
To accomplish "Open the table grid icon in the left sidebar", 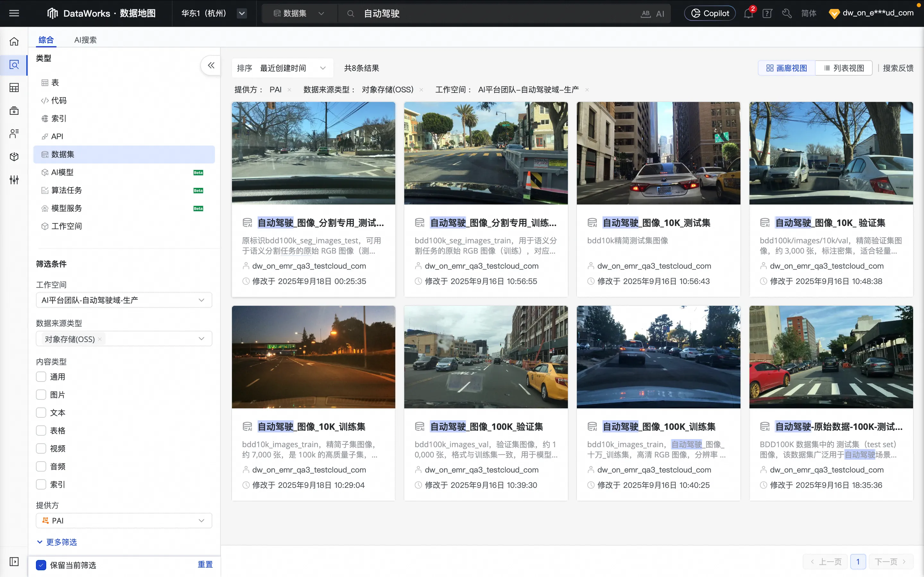I will [14, 88].
